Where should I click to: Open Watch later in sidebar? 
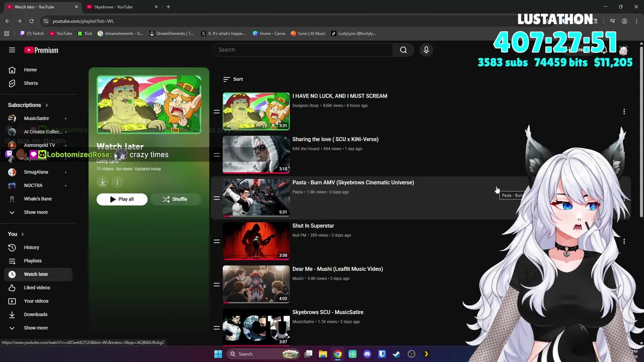coord(38,274)
